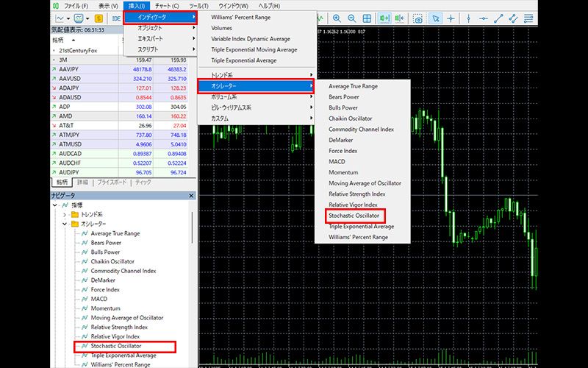This screenshot has width=588, height=368.
Task: Select the vertical line drawing tool
Action: tap(468, 18)
